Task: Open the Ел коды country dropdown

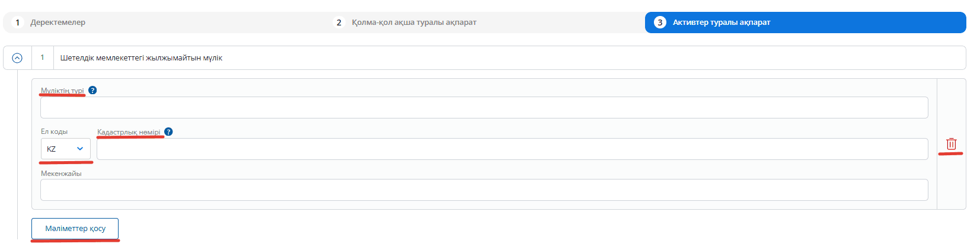Action: coord(65,149)
